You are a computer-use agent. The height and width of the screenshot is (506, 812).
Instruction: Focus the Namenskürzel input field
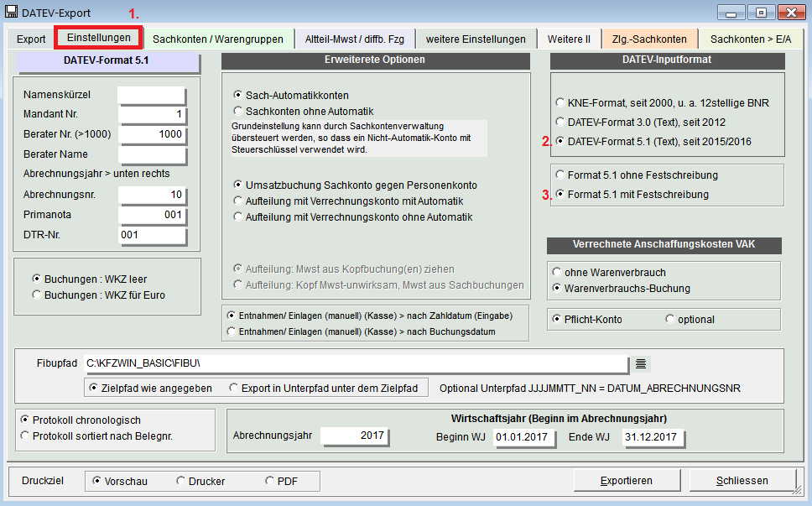tap(151, 95)
